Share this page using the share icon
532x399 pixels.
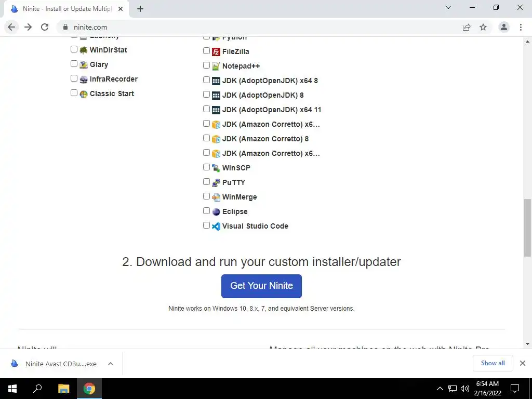(467, 27)
